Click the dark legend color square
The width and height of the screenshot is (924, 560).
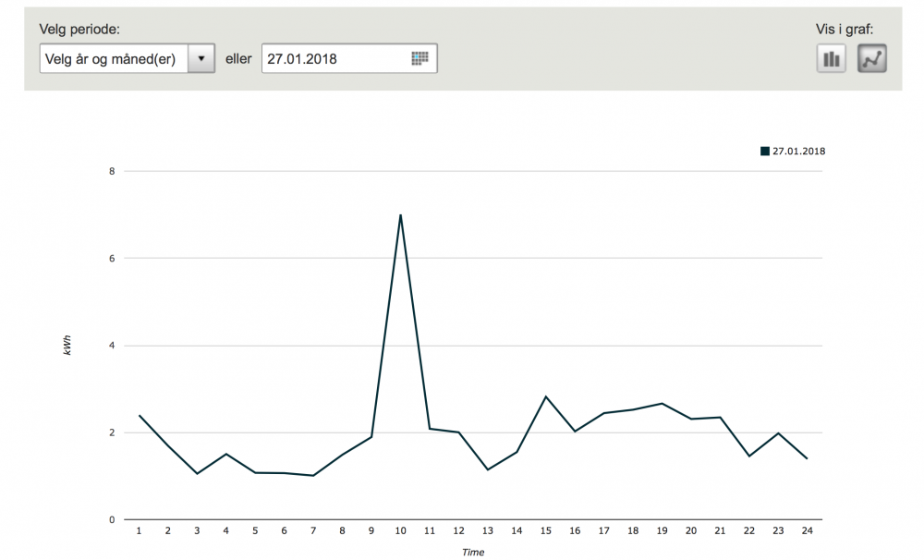pyautogui.click(x=765, y=151)
